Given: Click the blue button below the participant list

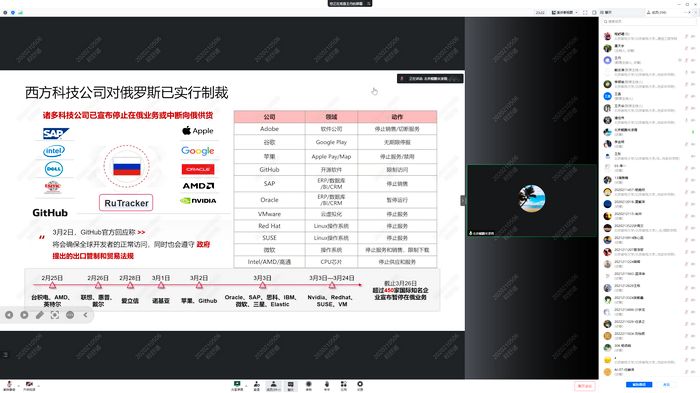Looking at the screenshot, I should (x=639, y=385).
